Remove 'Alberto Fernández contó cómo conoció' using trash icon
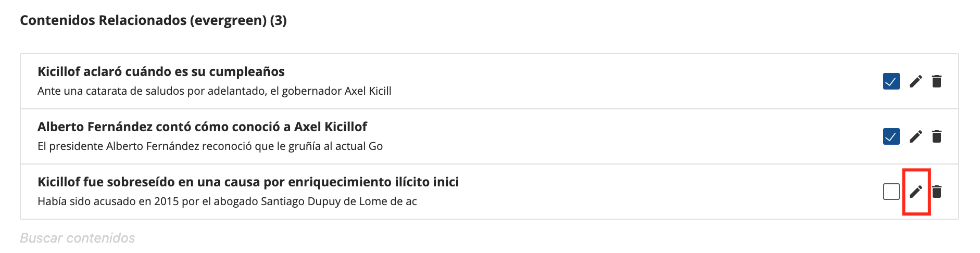980x253 pixels. (x=936, y=136)
